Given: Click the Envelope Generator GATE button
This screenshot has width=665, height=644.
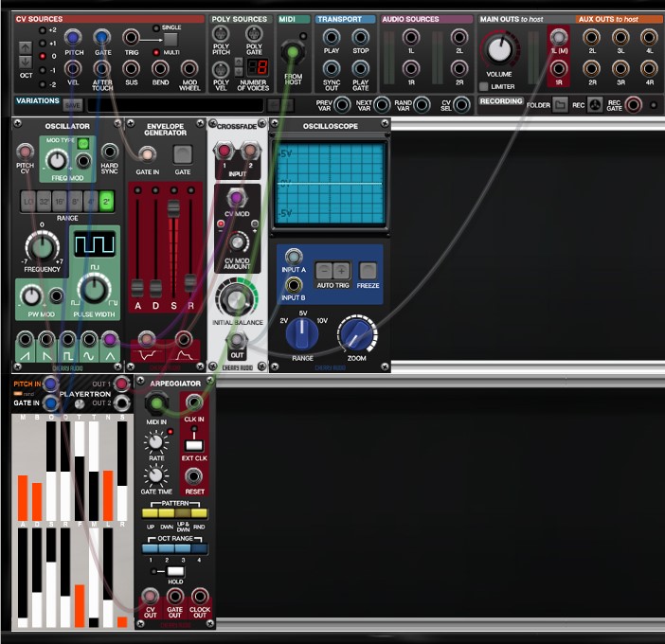Looking at the screenshot, I should (183, 154).
